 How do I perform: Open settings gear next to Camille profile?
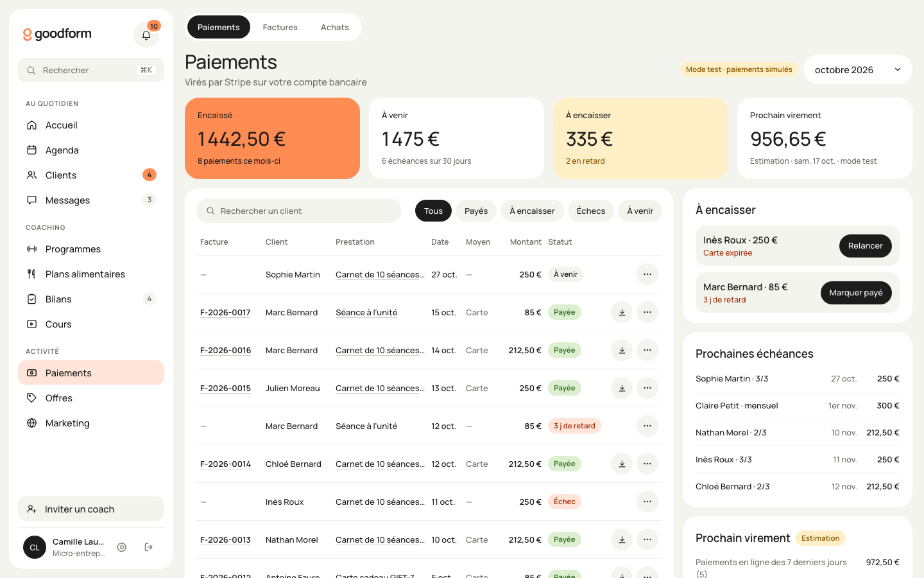122,547
